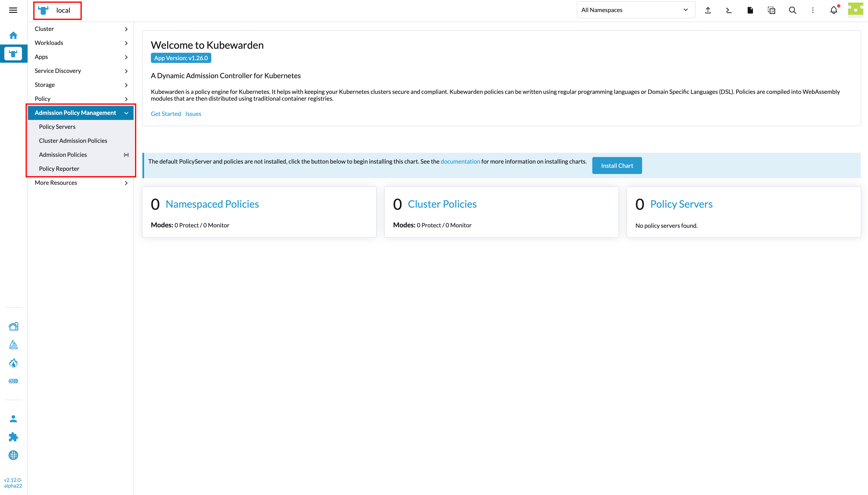
Task: Open the Policy Servers card link
Action: 681,204
